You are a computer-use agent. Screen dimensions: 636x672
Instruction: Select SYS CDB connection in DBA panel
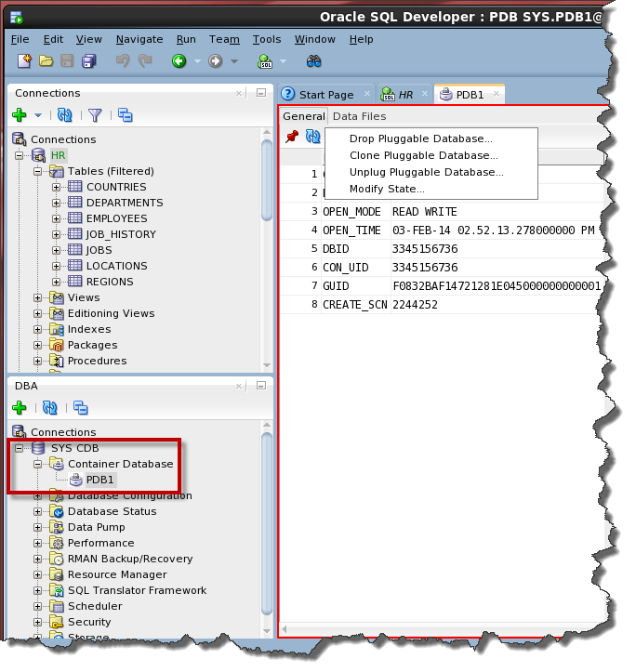(75, 448)
